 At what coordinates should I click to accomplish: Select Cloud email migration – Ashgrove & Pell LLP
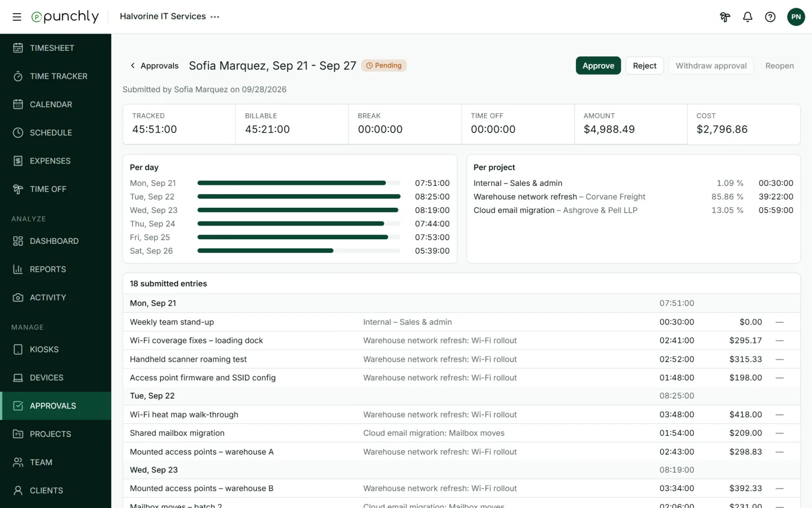click(x=633, y=210)
